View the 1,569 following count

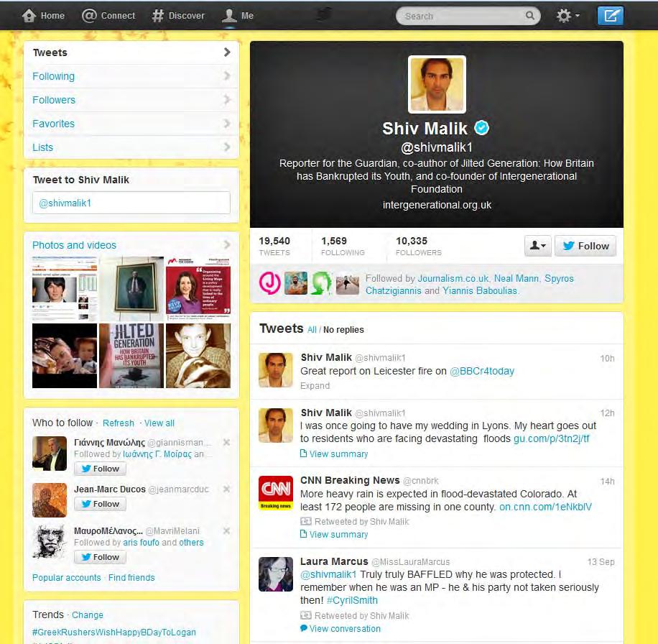pos(343,246)
